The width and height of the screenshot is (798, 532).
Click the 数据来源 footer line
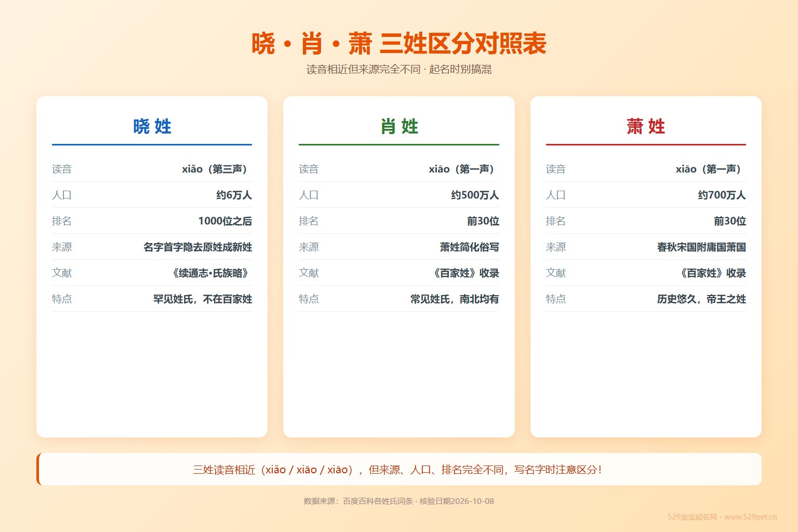coord(399,501)
